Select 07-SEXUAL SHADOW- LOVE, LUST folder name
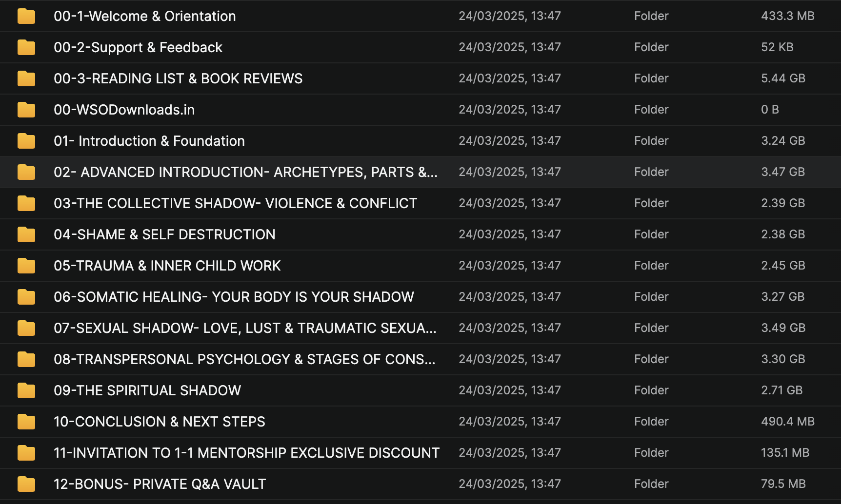The width and height of the screenshot is (841, 504). point(245,328)
